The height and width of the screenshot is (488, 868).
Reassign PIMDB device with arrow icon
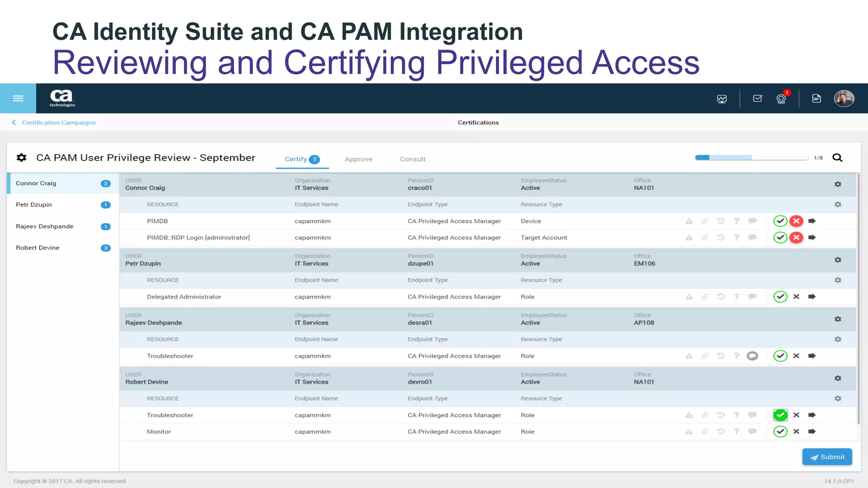(x=812, y=221)
